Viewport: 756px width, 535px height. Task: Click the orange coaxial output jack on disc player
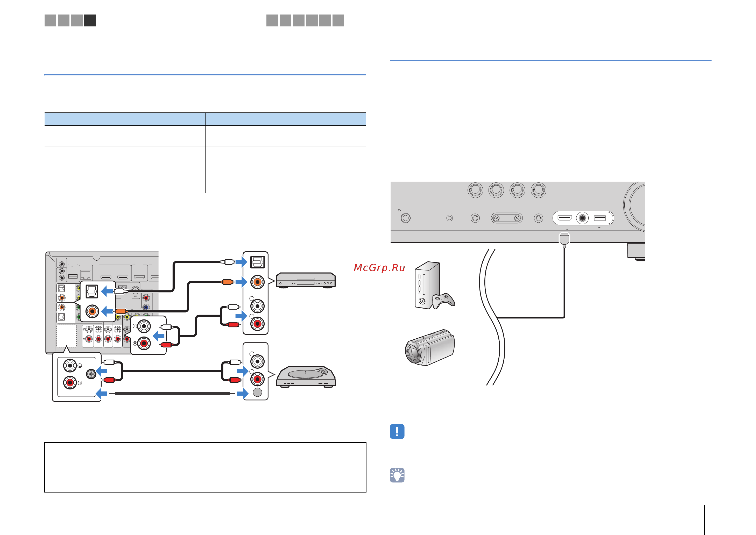(257, 282)
